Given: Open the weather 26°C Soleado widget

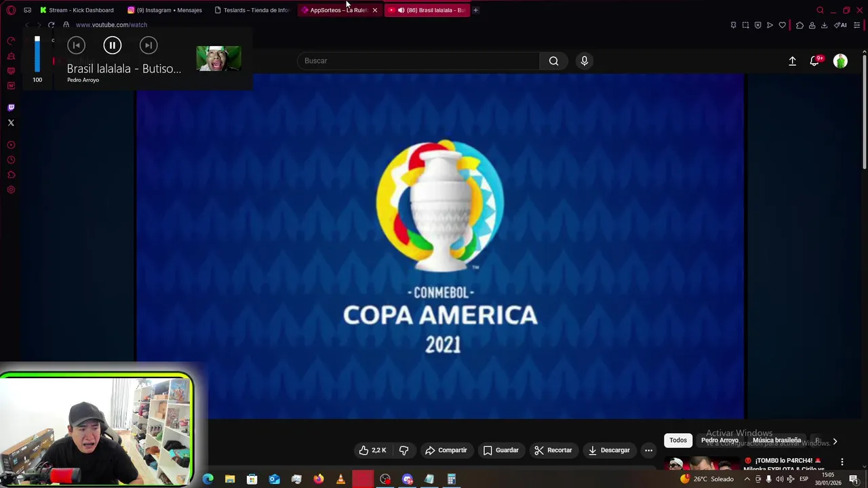Looking at the screenshot, I should point(709,479).
